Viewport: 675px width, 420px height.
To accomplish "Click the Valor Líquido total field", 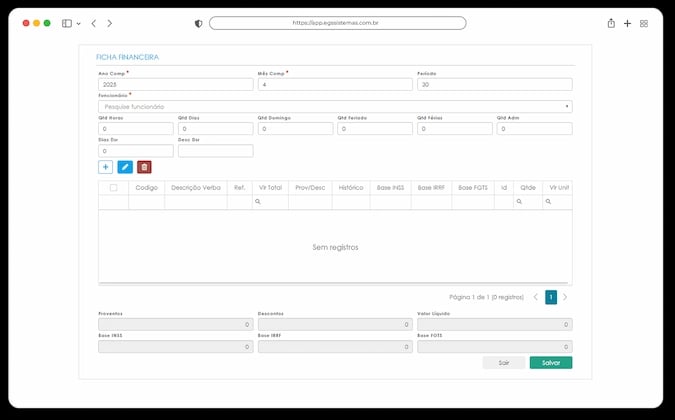I will click(495, 324).
